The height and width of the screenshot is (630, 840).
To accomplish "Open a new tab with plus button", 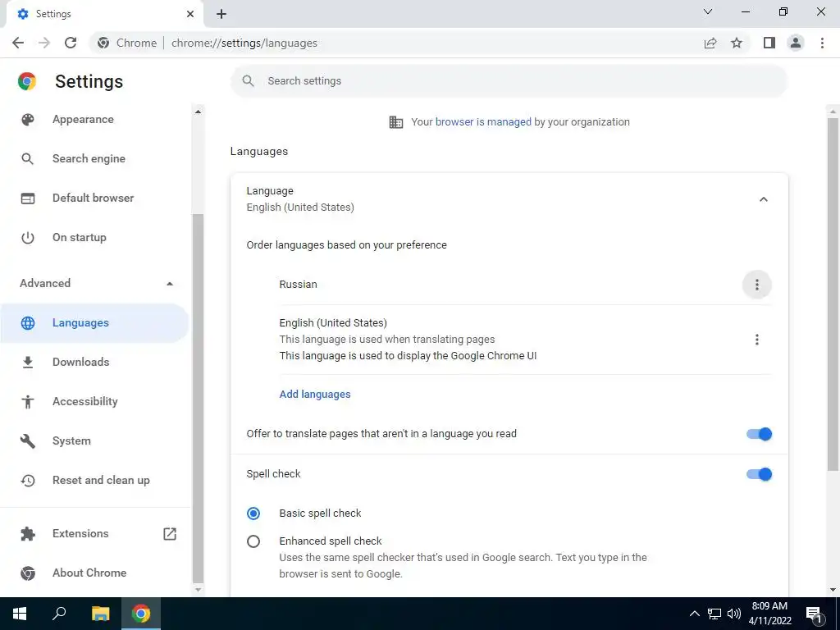I will [x=221, y=14].
